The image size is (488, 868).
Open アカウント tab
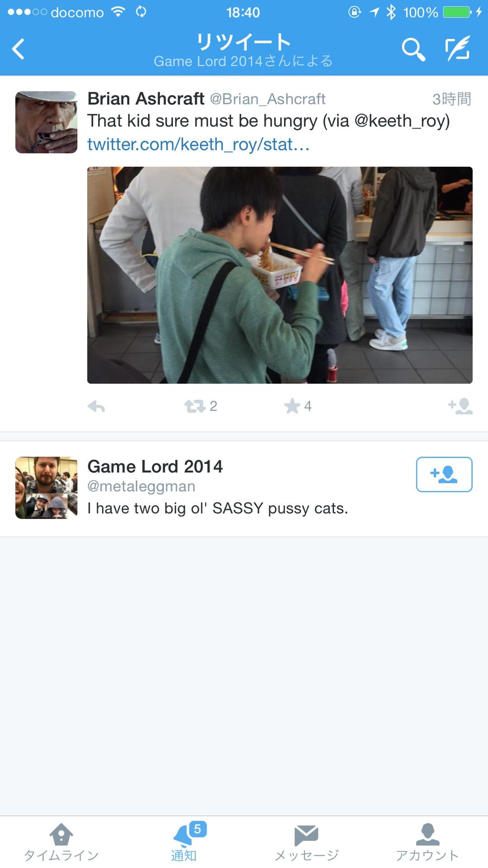(x=427, y=842)
